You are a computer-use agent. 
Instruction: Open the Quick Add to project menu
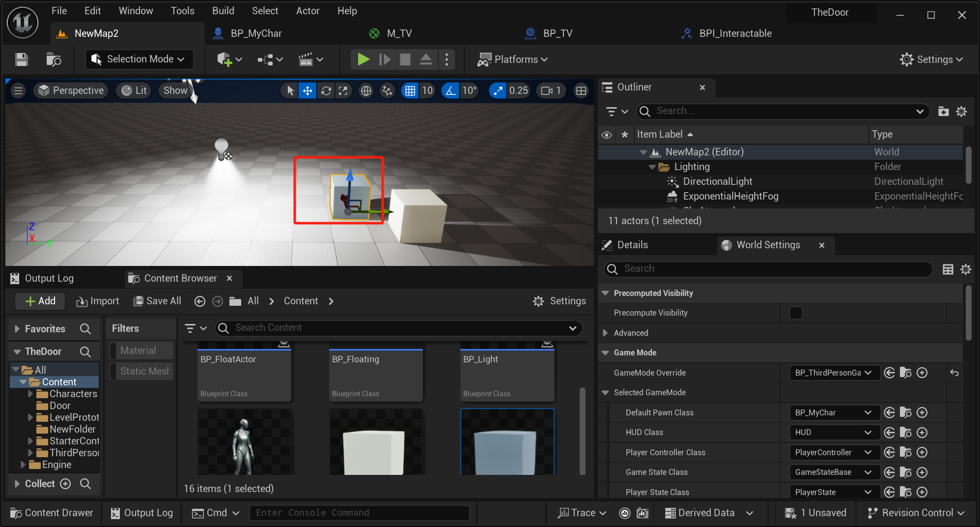pos(229,59)
